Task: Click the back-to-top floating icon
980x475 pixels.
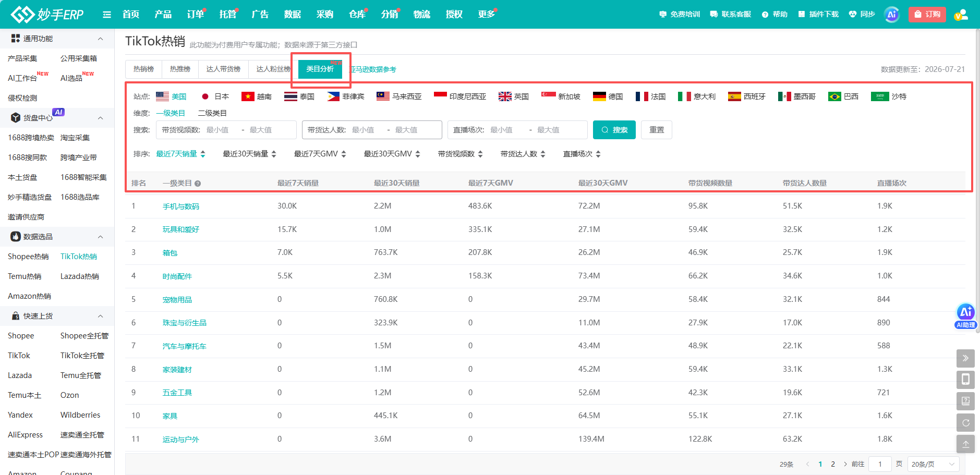Action: pos(965,444)
